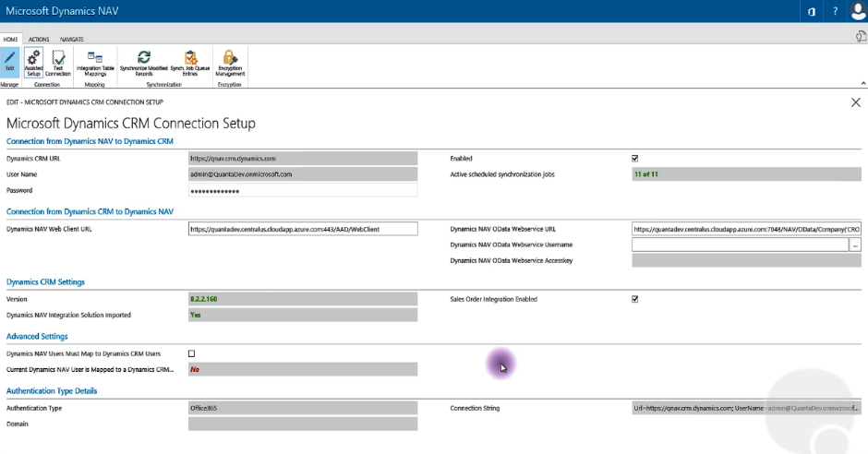Screen dimensions: 868x454
Task: Open Synch. Job Queue Entries
Action: (x=190, y=62)
